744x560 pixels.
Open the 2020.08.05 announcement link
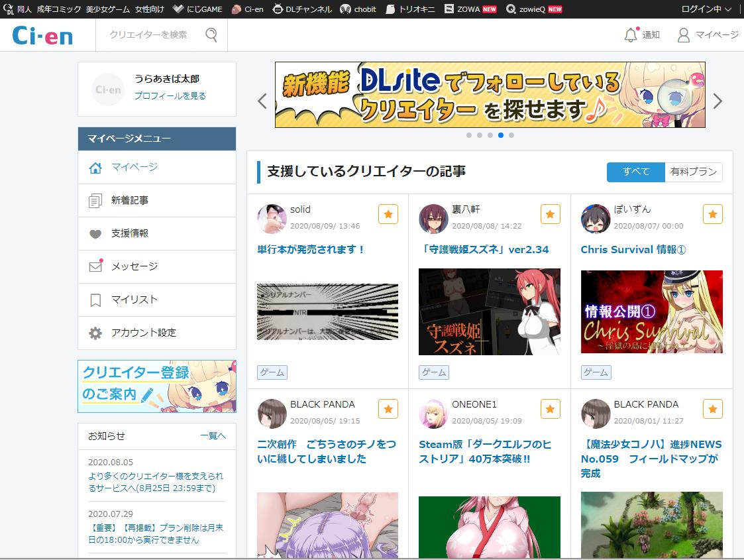click(x=156, y=482)
